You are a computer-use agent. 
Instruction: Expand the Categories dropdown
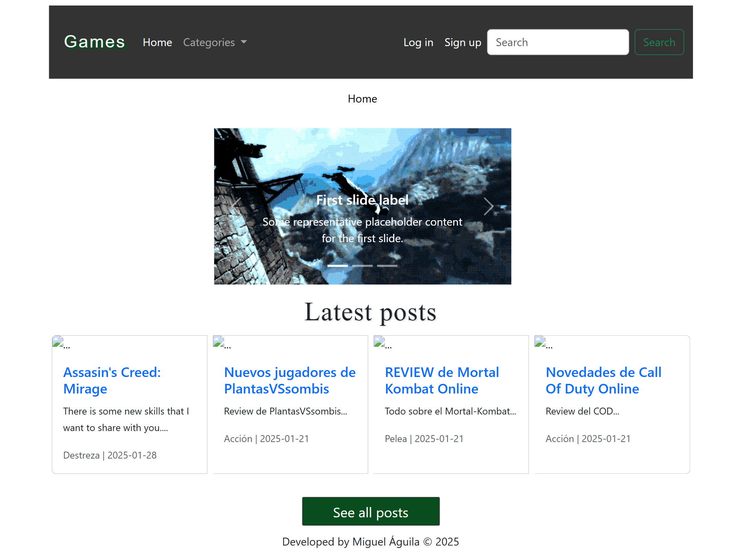click(215, 42)
